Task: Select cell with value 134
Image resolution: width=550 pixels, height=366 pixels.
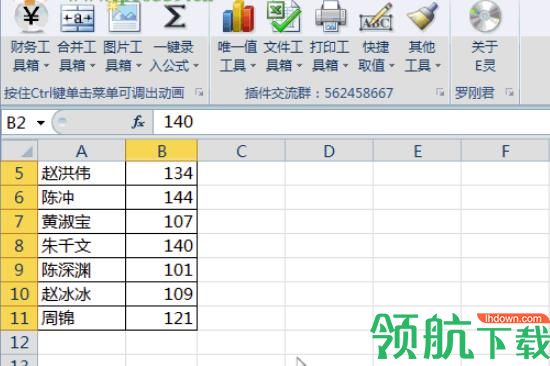Action: pyautogui.click(x=161, y=173)
